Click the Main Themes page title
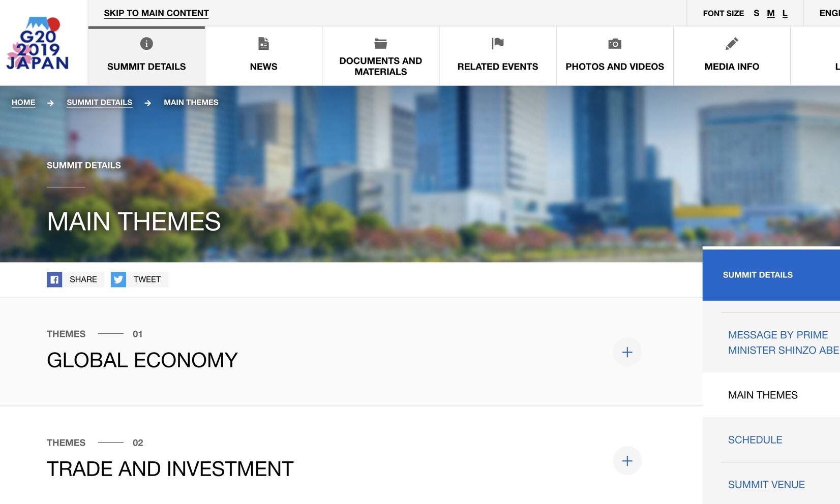This screenshot has height=504, width=840. click(134, 222)
